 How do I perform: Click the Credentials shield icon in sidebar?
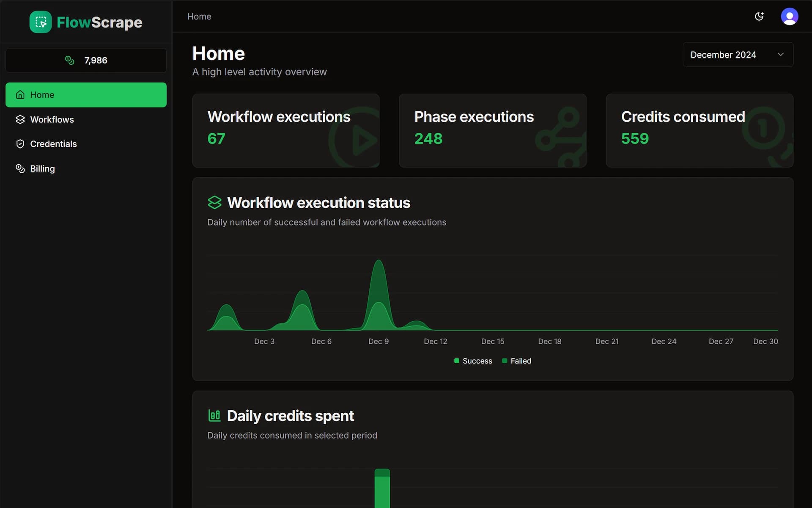click(x=20, y=144)
